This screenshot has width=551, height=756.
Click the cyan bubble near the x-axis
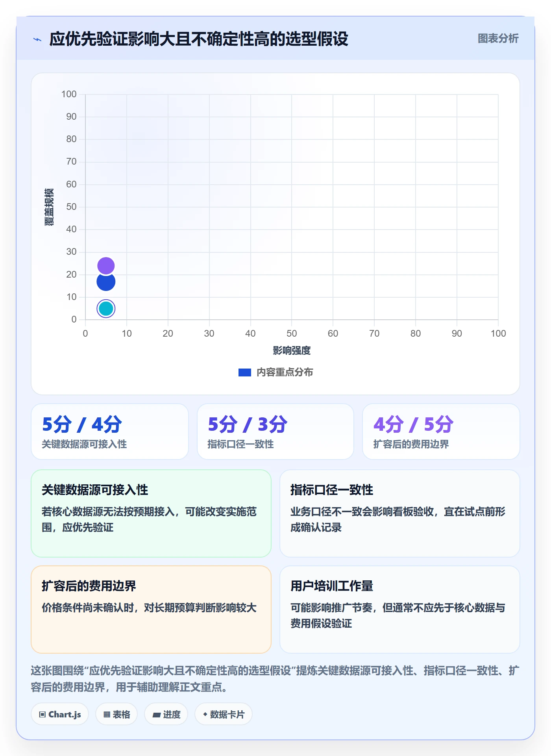[106, 309]
